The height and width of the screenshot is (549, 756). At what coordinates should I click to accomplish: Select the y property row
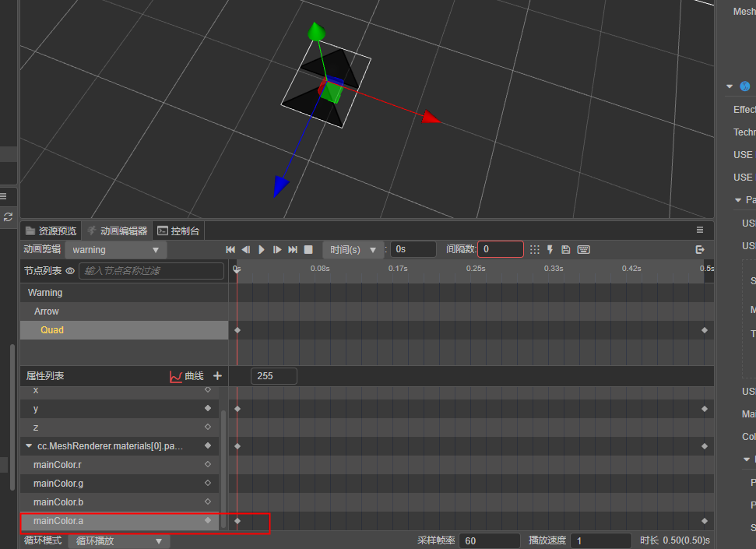(x=120, y=409)
